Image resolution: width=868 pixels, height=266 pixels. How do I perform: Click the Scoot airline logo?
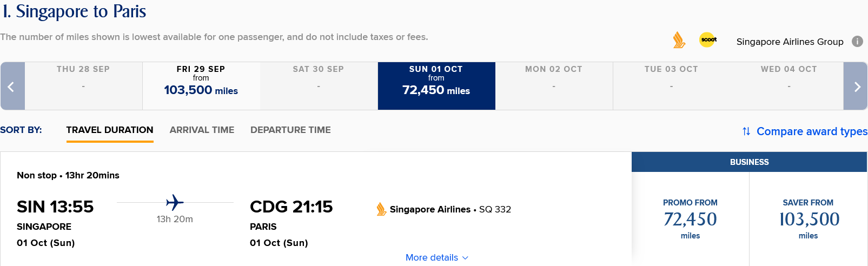(708, 39)
